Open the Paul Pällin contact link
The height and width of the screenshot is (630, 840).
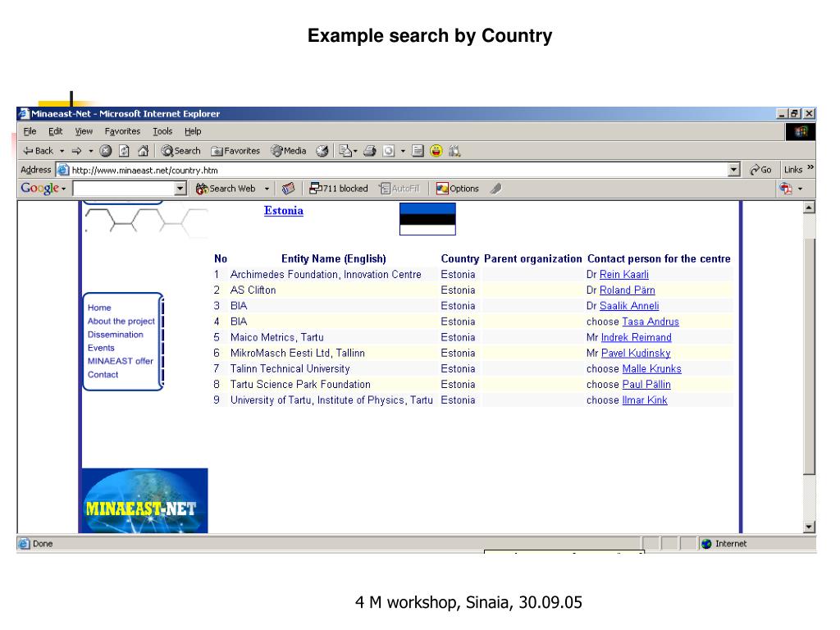[646, 385]
